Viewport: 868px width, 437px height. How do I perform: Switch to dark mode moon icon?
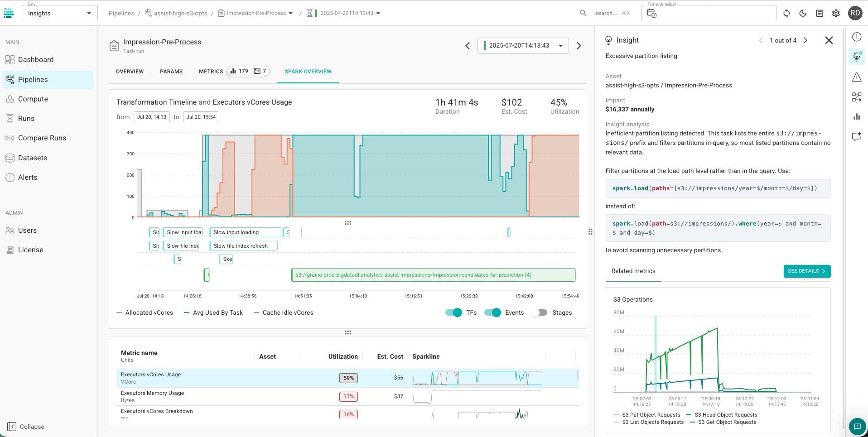pyautogui.click(x=803, y=13)
